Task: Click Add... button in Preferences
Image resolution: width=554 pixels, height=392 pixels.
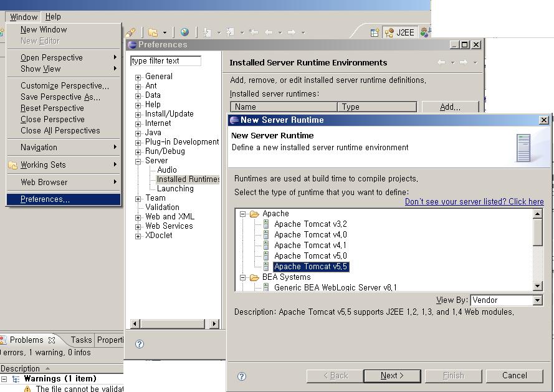Action: coord(450,107)
